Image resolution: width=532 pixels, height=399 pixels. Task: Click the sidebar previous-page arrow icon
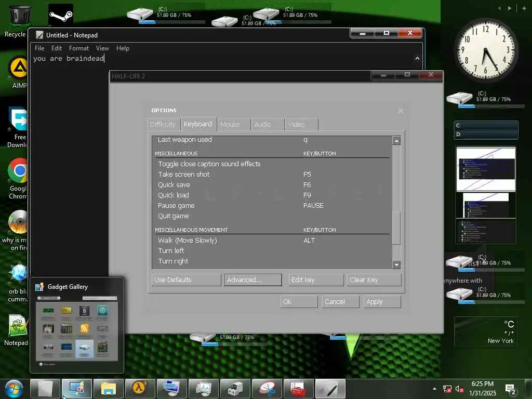[x=499, y=8]
